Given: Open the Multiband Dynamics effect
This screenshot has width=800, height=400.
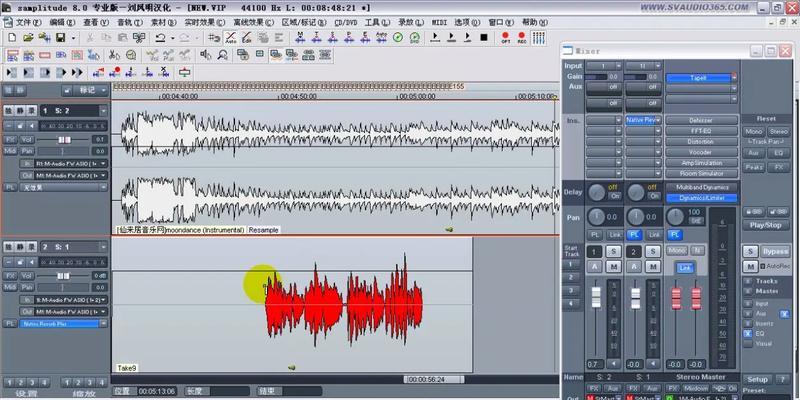Looking at the screenshot, I should click(701, 187).
